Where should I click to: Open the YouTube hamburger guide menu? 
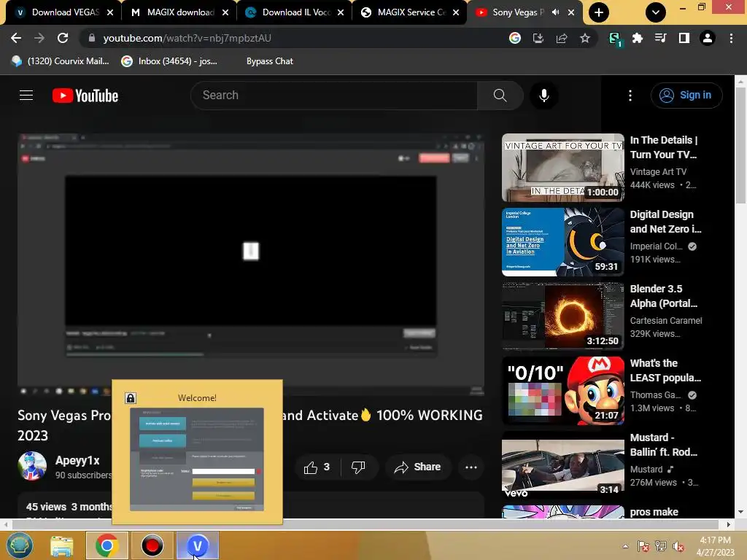click(26, 96)
